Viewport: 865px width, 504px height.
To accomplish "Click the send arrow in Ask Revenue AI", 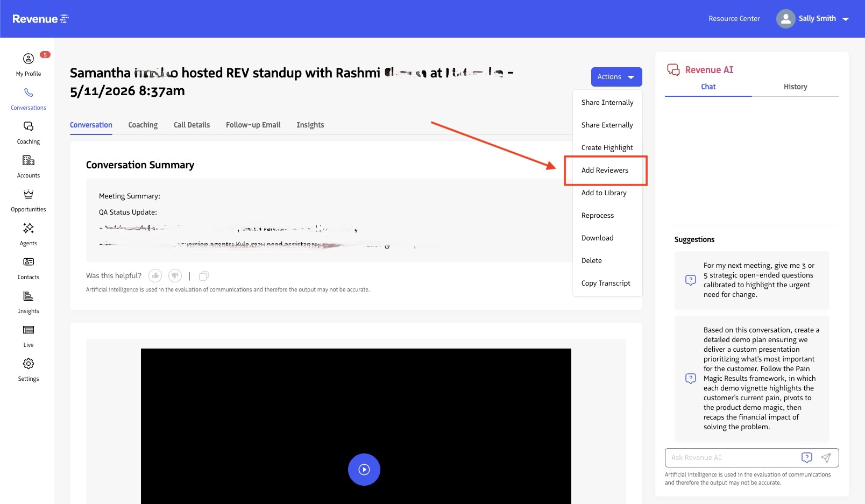I will click(x=826, y=458).
